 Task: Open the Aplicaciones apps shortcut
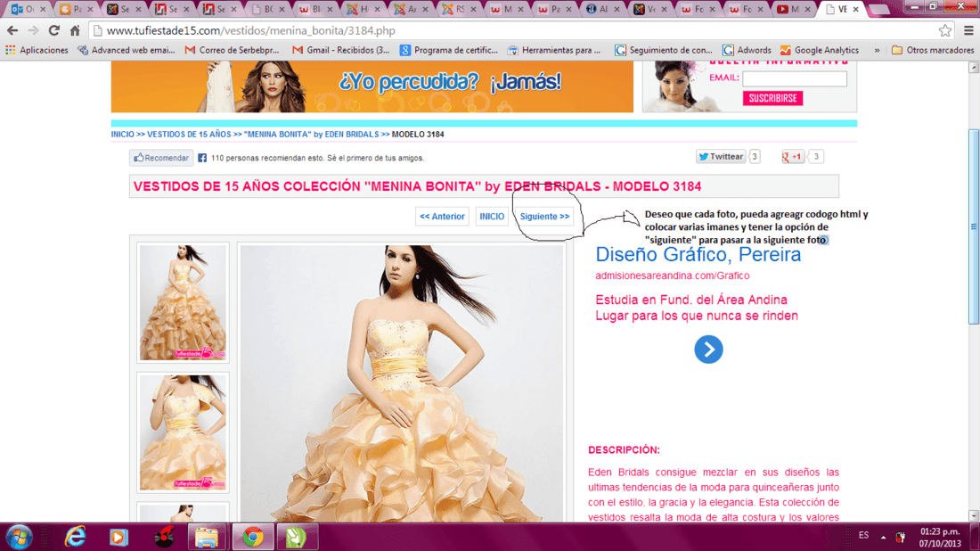pos(37,50)
